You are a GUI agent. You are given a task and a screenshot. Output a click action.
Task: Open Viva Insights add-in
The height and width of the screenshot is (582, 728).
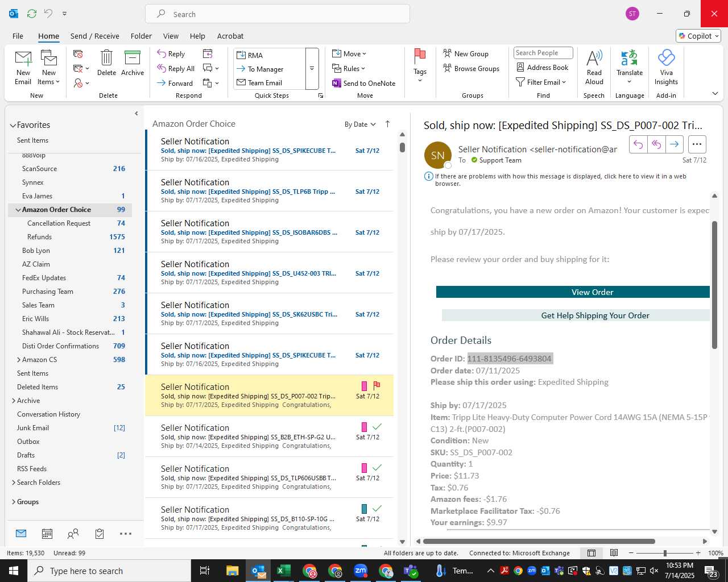666,68
